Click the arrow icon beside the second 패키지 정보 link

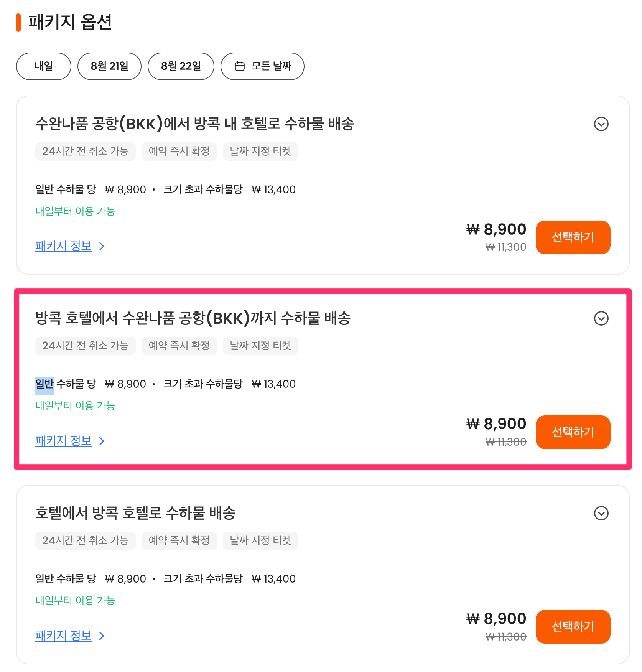[x=101, y=441]
